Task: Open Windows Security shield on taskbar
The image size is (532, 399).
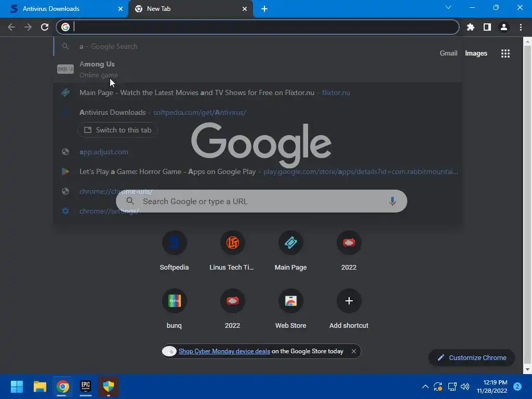Action: [109, 387]
